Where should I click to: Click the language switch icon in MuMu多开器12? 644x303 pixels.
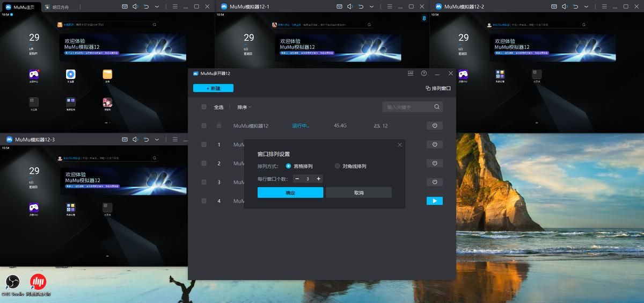(411, 73)
